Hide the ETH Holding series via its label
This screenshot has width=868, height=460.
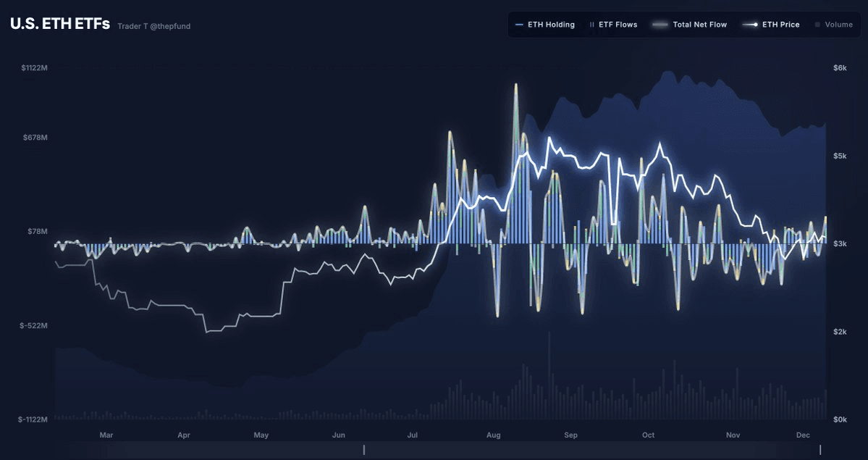click(551, 25)
